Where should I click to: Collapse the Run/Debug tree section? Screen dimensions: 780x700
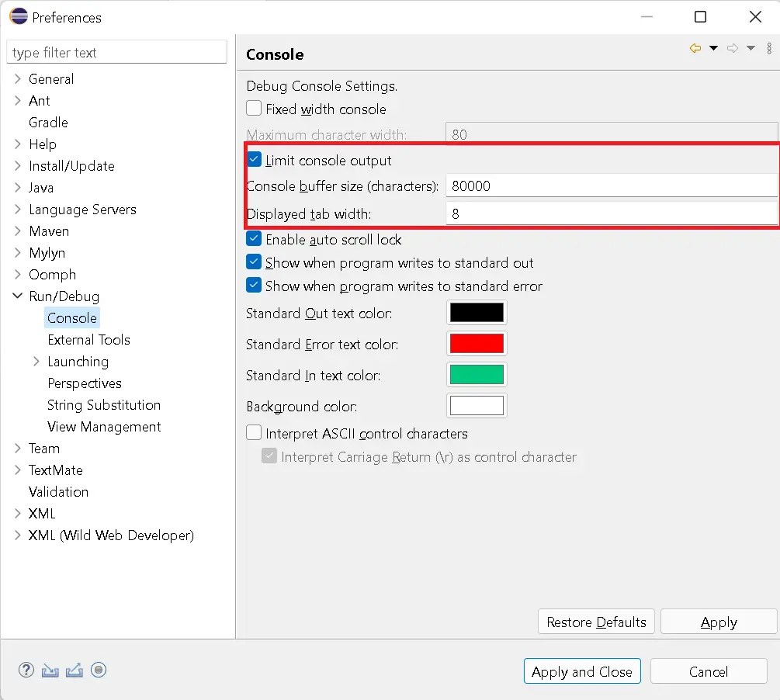point(17,296)
